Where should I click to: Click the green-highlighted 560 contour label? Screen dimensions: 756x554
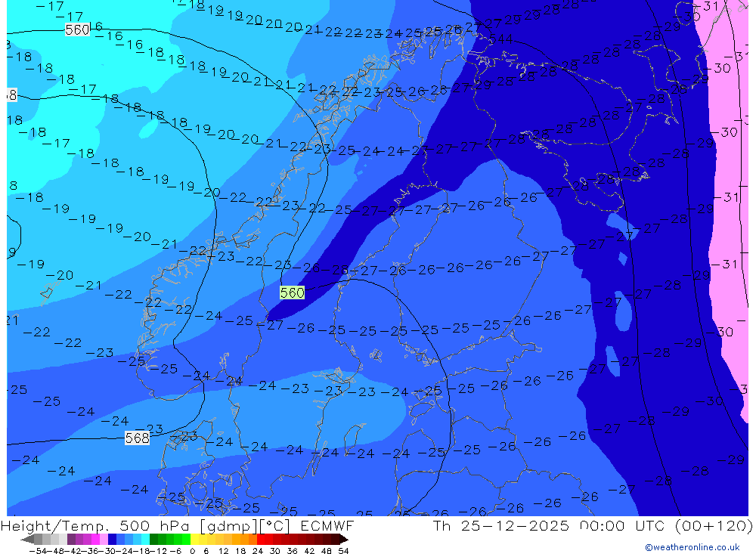(292, 292)
